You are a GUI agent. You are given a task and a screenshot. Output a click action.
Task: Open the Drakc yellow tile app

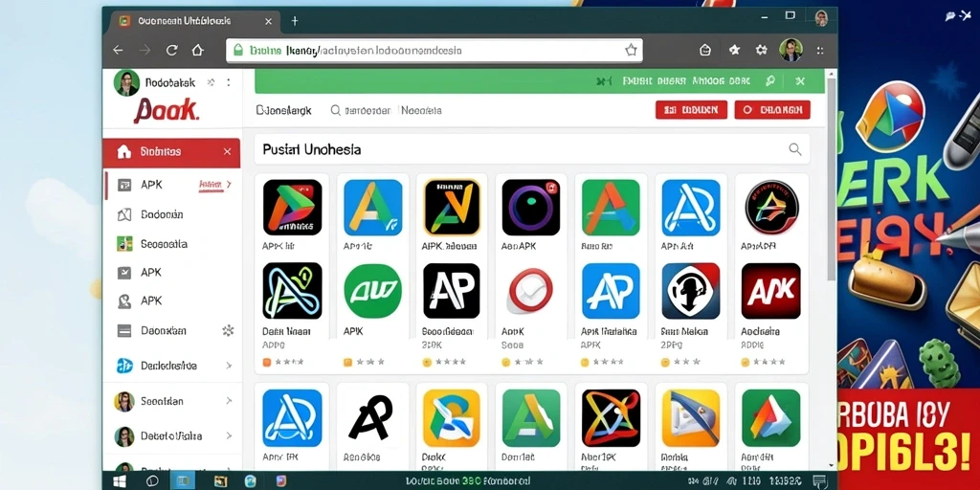(x=452, y=417)
